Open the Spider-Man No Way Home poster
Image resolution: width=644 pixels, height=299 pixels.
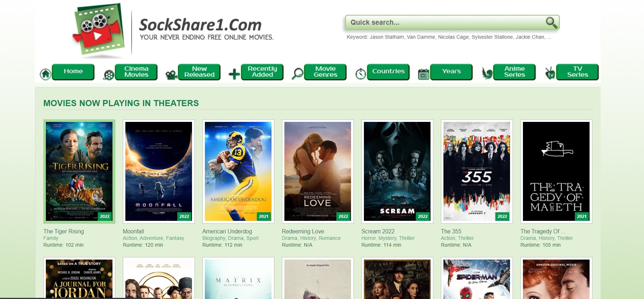point(477,278)
